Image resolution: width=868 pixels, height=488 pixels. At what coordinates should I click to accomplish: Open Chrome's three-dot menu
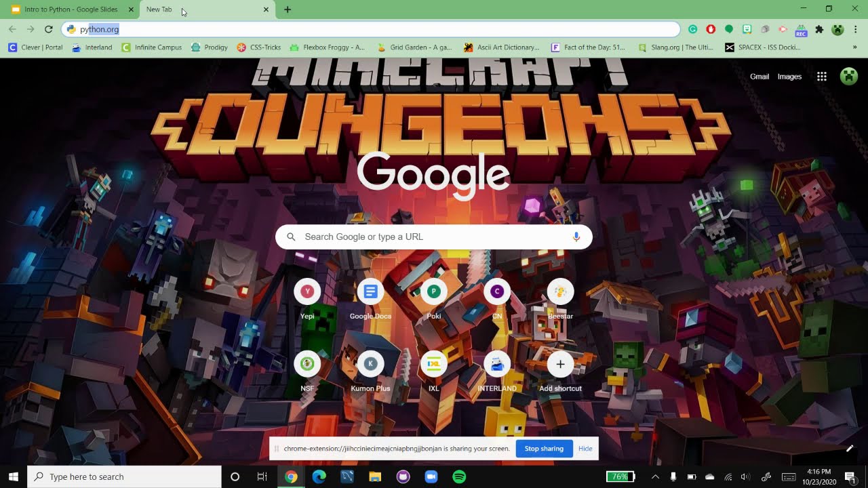[x=856, y=29]
